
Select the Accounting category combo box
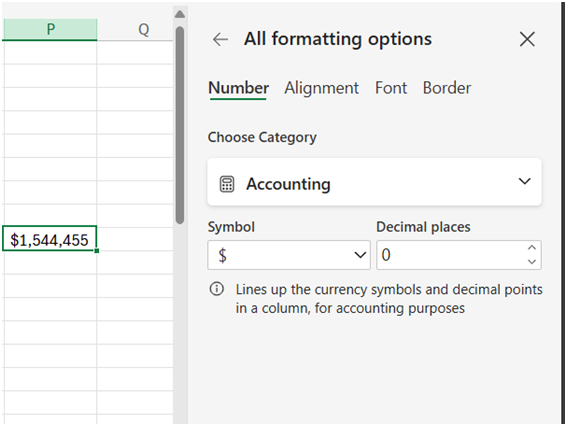374,182
